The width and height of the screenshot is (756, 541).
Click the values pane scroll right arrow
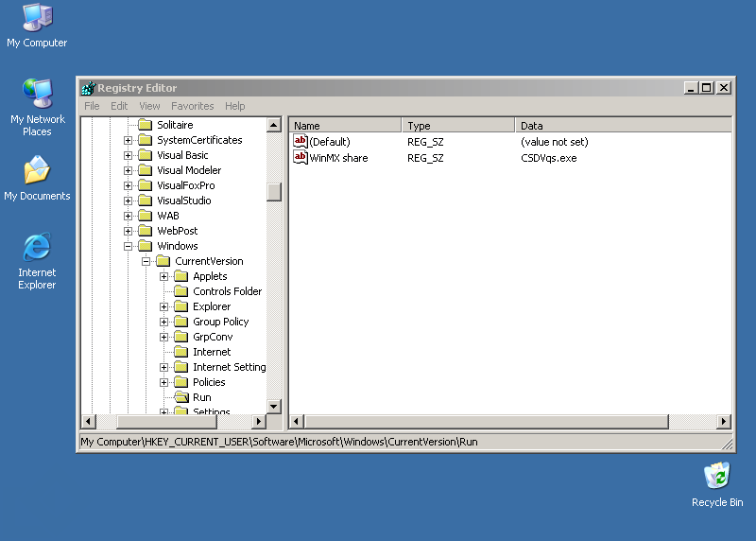[x=723, y=422]
